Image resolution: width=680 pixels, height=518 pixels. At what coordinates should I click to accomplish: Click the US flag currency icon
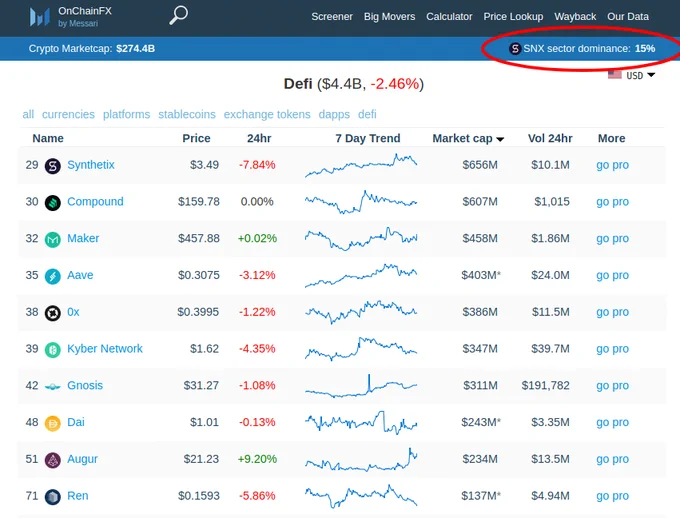click(x=615, y=75)
